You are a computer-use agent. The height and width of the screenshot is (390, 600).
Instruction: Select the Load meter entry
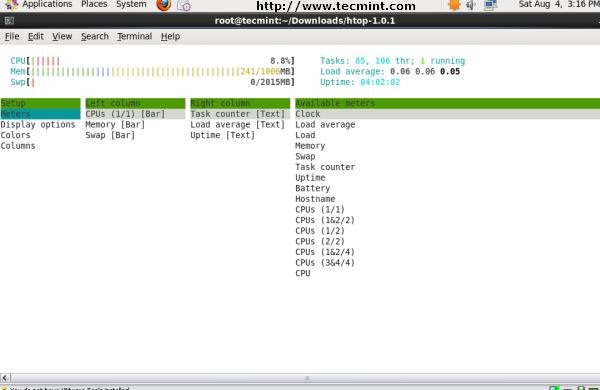click(x=305, y=135)
